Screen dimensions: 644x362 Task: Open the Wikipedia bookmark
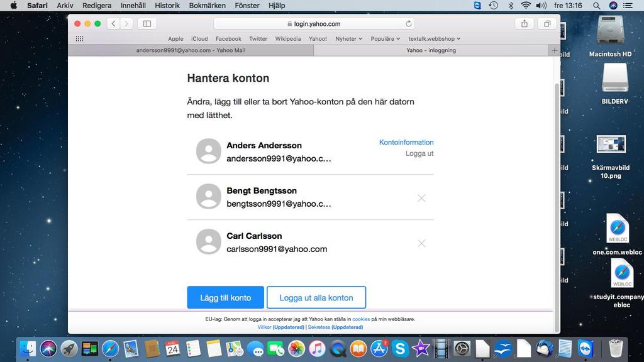[x=288, y=38]
